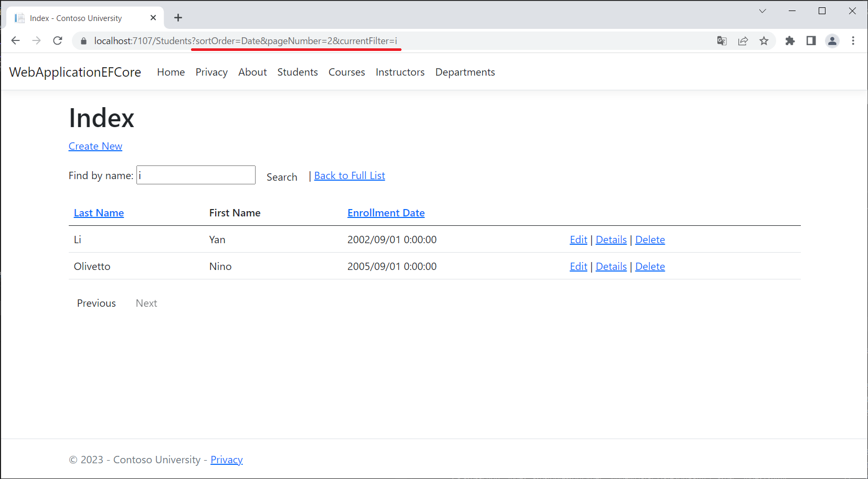This screenshot has height=479, width=868.
Task: Expand the tab search chevron
Action: (762, 11)
